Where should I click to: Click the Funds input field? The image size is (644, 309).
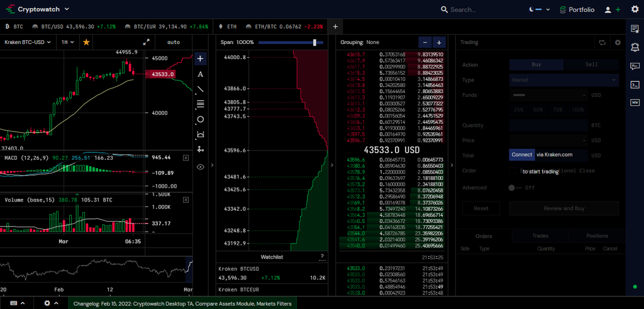[548, 95]
